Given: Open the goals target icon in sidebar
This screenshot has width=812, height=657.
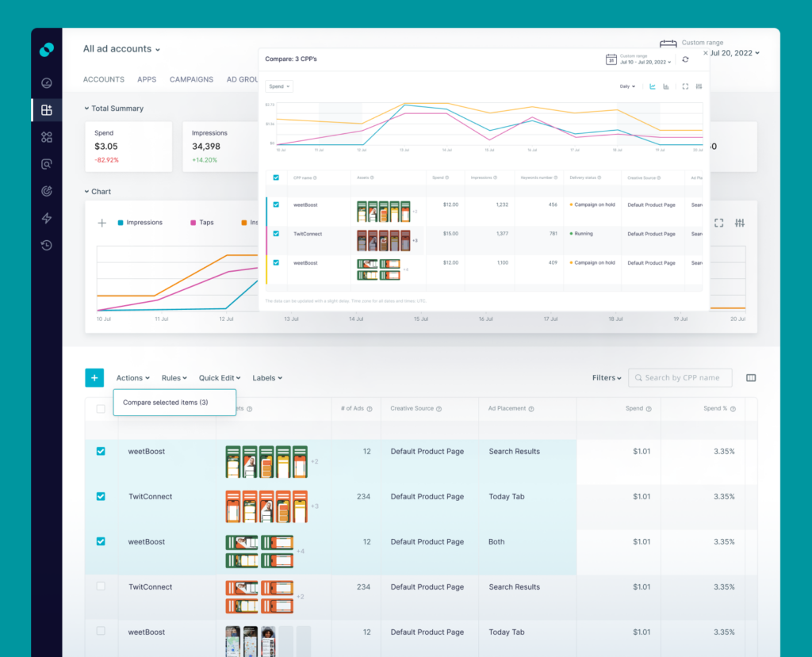Looking at the screenshot, I should [47, 190].
